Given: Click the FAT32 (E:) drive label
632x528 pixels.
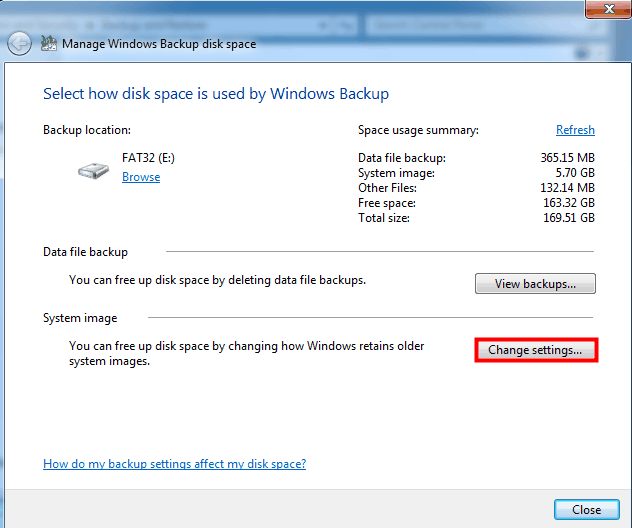Looking at the screenshot, I should pyautogui.click(x=149, y=158).
